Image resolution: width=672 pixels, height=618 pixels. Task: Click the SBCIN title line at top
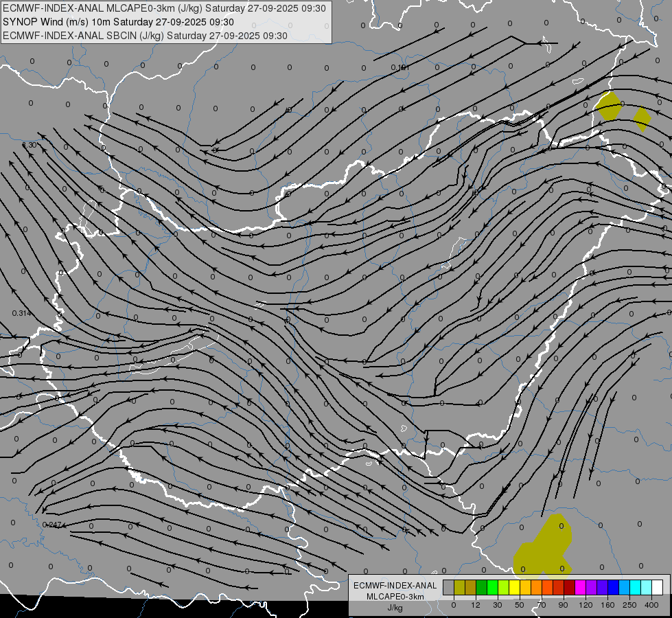pyautogui.click(x=145, y=36)
